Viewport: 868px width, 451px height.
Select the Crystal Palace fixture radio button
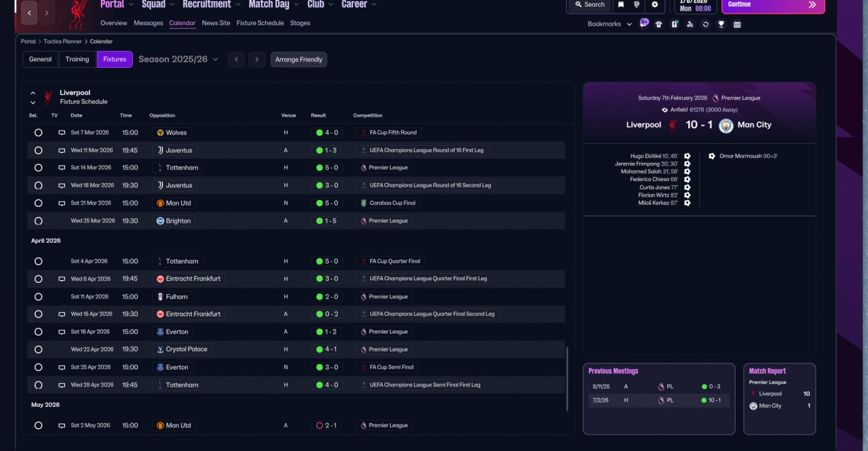coord(38,349)
